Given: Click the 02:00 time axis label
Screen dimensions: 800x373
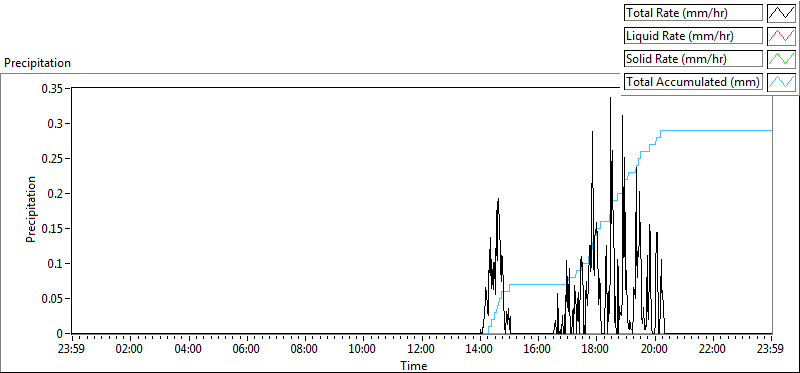Looking at the screenshot, I should coord(131,349).
